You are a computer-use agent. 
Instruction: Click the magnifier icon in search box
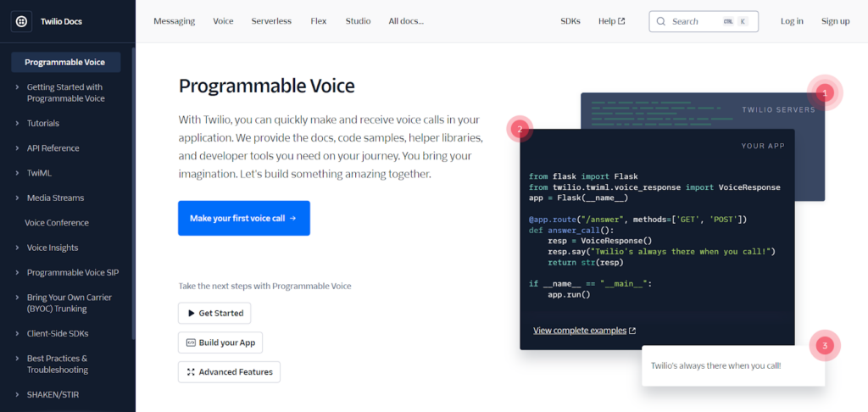tap(661, 21)
